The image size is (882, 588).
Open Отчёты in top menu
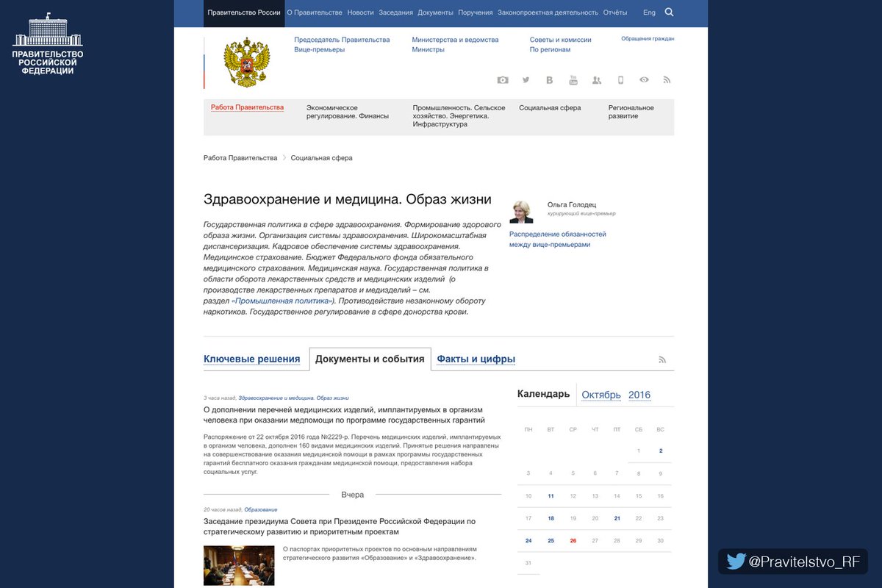[x=615, y=12]
